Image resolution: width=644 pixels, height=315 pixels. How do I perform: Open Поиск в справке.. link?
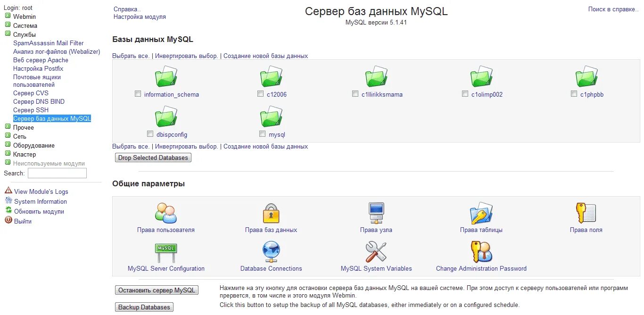[x=614, y=9]
